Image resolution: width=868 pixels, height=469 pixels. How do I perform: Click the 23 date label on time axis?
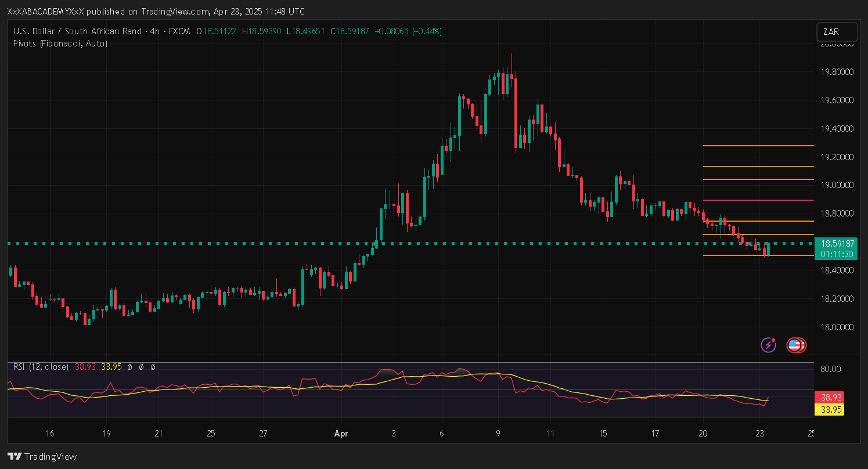tap(759, 434)
